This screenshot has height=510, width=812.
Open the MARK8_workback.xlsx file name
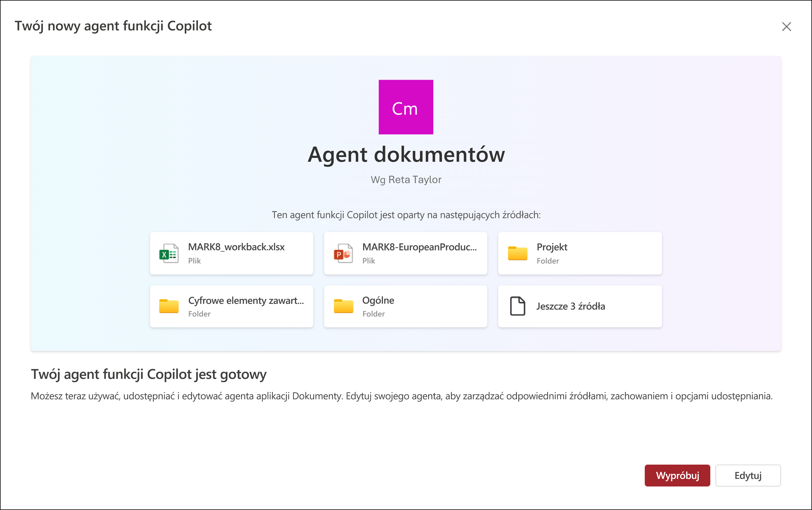pyautogui.click(x=236, y=247)
